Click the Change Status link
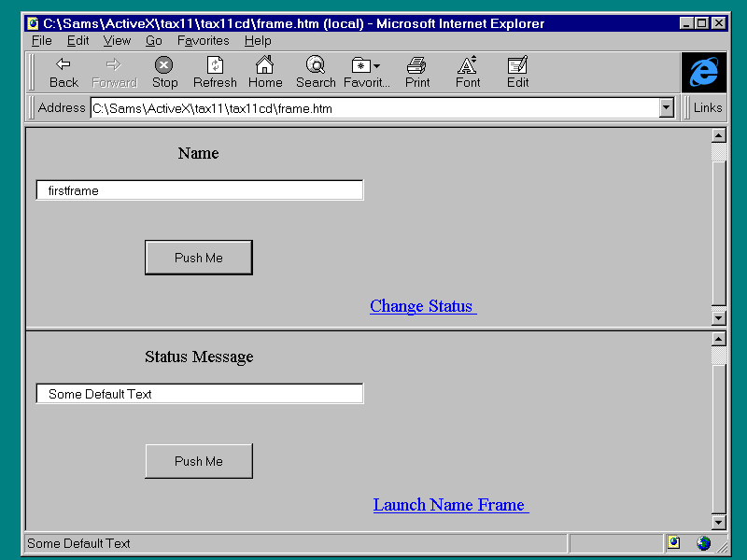 [422, 306]
